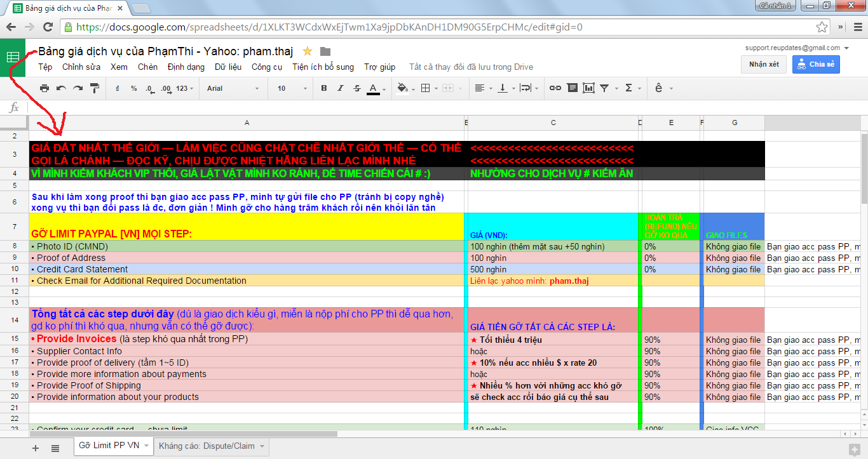Open the all sheets list
This screenshot has width=868, height=459.
55,448
